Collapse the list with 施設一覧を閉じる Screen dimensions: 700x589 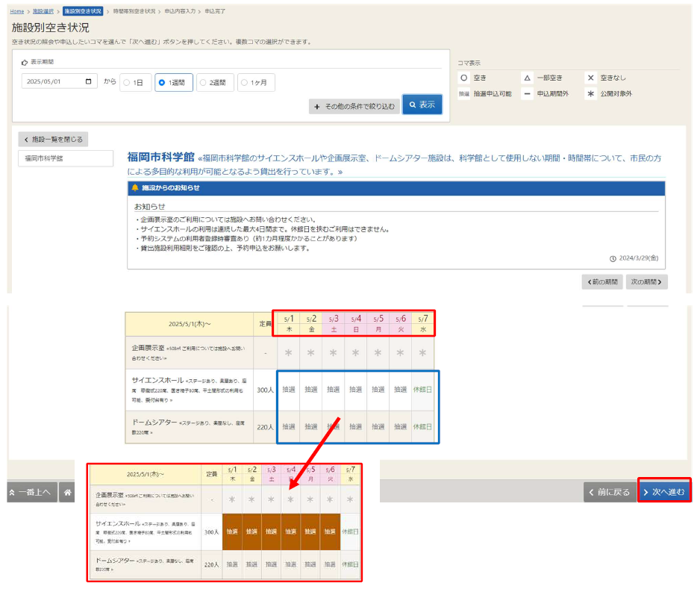coord(53,140)
